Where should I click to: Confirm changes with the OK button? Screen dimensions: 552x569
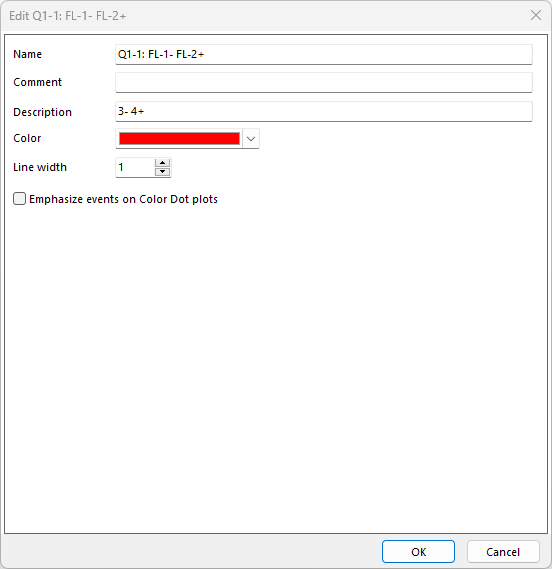418,552
